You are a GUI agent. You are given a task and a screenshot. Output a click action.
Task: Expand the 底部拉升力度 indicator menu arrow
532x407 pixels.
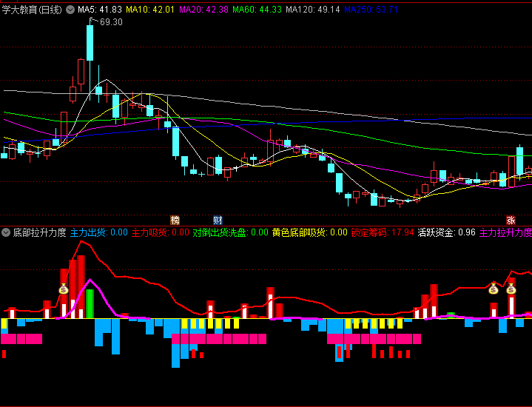coord(6,232)
